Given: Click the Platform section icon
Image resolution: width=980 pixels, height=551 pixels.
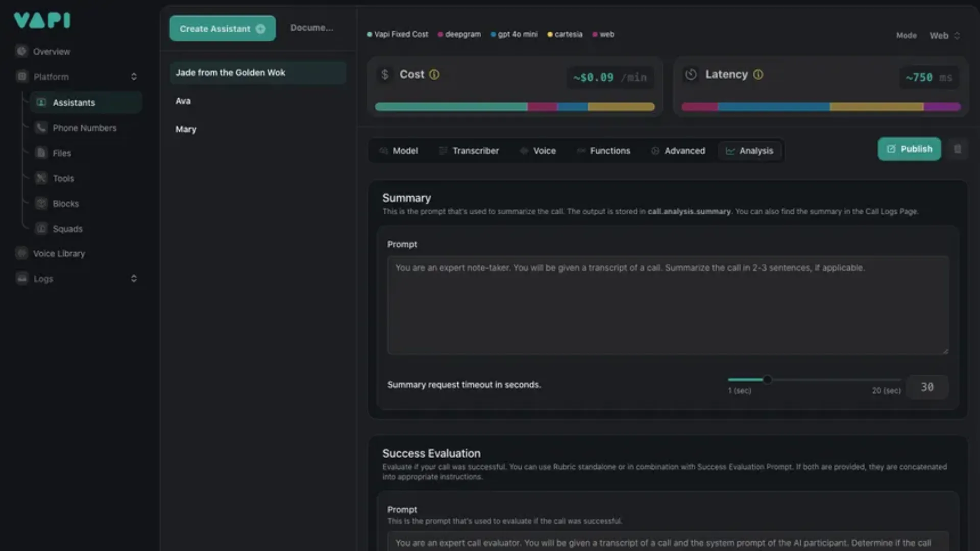Looking at the screenshot, I should pos(21,77).
